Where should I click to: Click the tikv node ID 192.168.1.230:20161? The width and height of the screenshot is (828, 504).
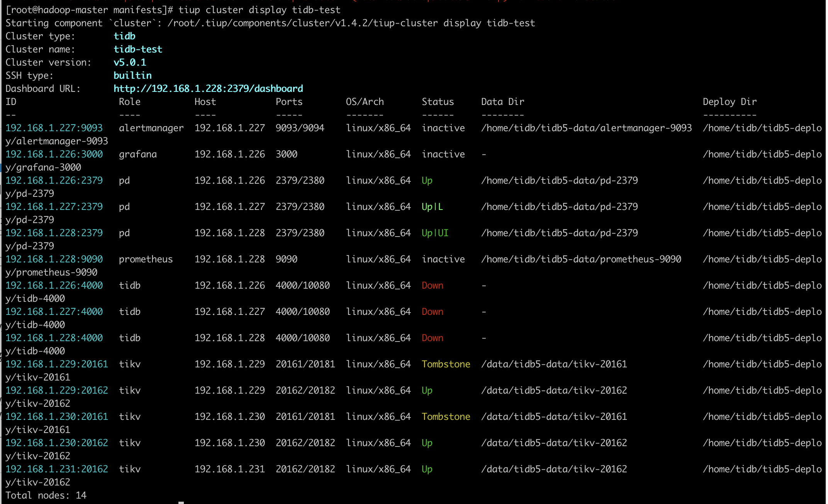(x=57, y=416)
